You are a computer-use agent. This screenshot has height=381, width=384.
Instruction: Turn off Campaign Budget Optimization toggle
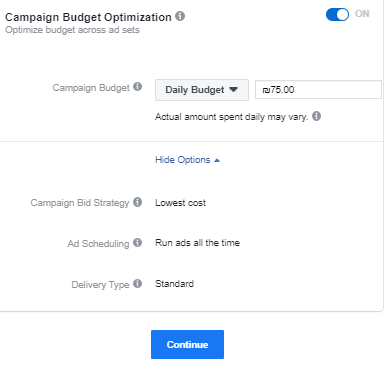point(337,14)
